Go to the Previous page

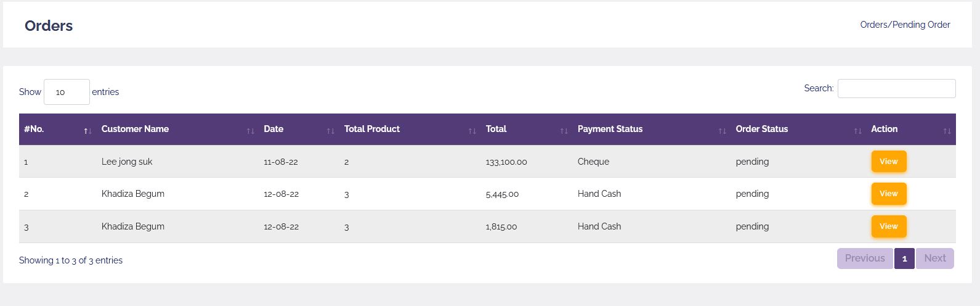(865, 258)
